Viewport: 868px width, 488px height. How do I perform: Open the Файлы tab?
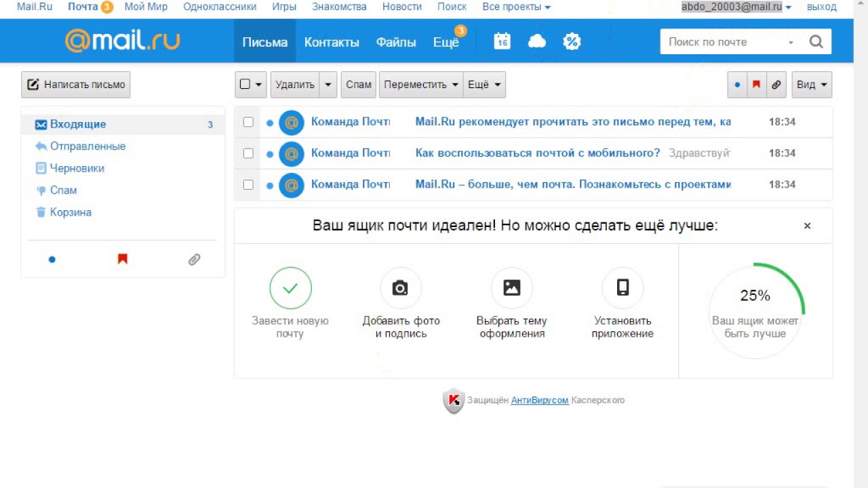point(396,42)
